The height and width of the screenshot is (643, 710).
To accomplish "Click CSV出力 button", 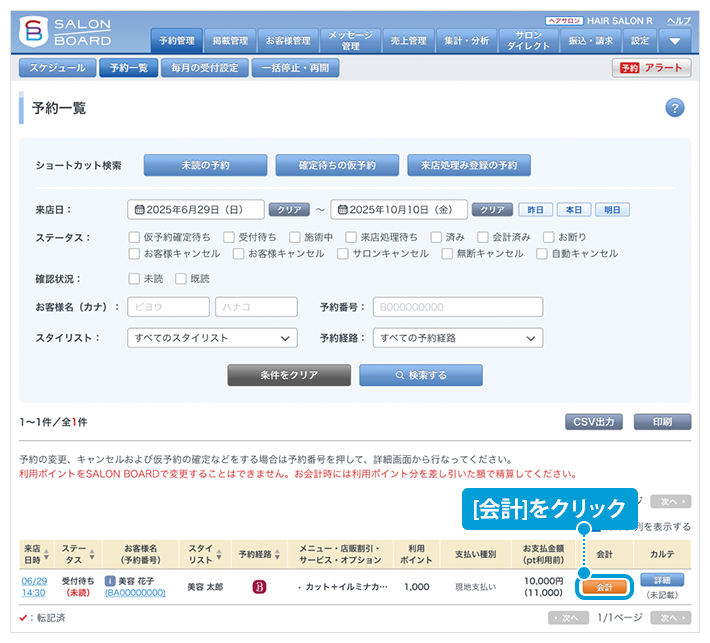I will (594, 422).
